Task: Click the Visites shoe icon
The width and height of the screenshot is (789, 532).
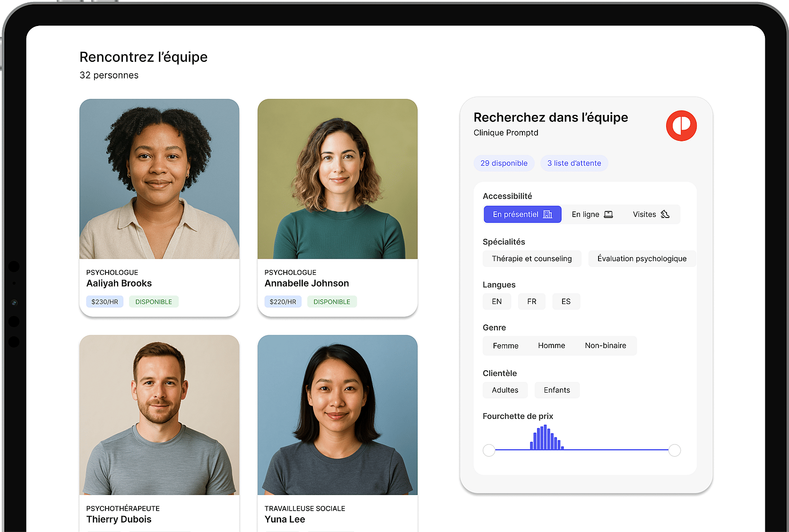Action: 665,214
